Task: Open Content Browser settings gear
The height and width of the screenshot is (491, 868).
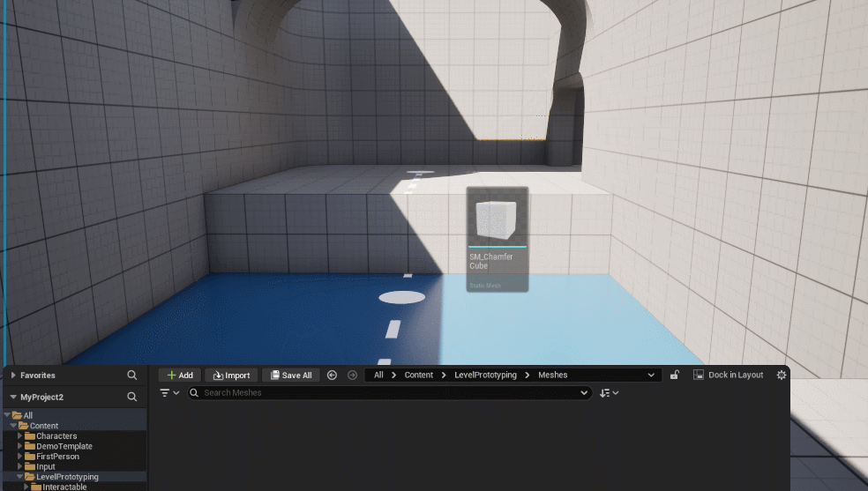Action: pos(781,375)
